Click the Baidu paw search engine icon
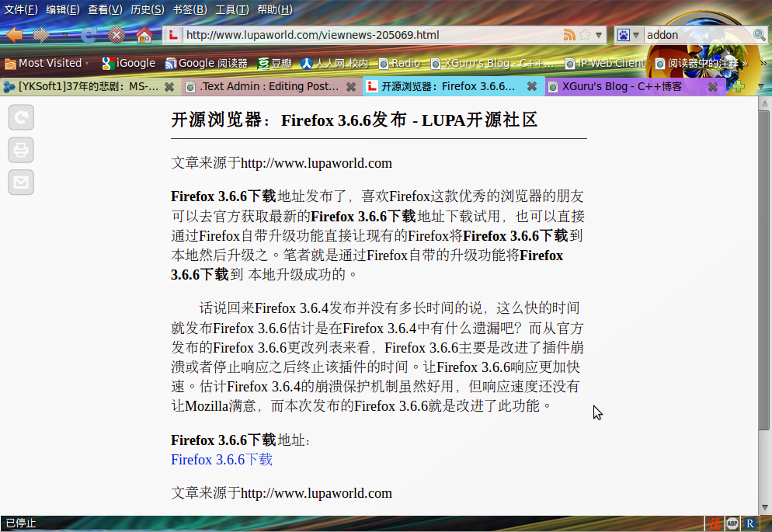Image resolution: width=772 pixels, height=532 pixels. point(624,35)
